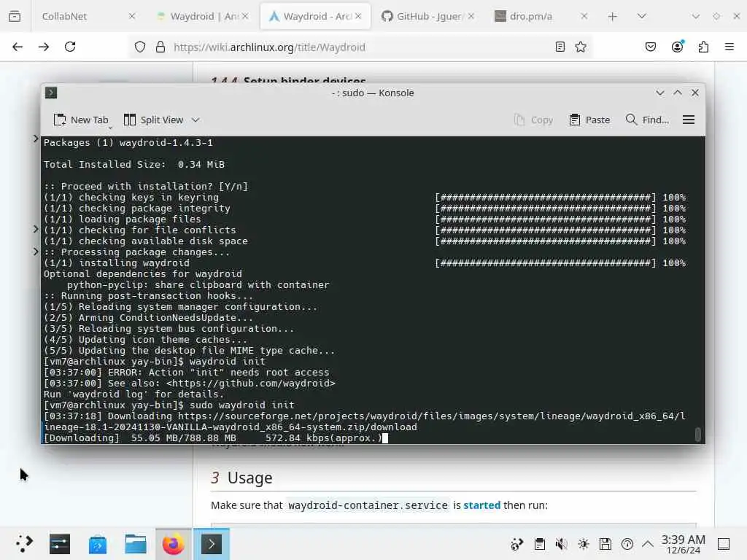Switch to the Waydroid | Android tab
747x560 pixels.
(x=203, y=16)
